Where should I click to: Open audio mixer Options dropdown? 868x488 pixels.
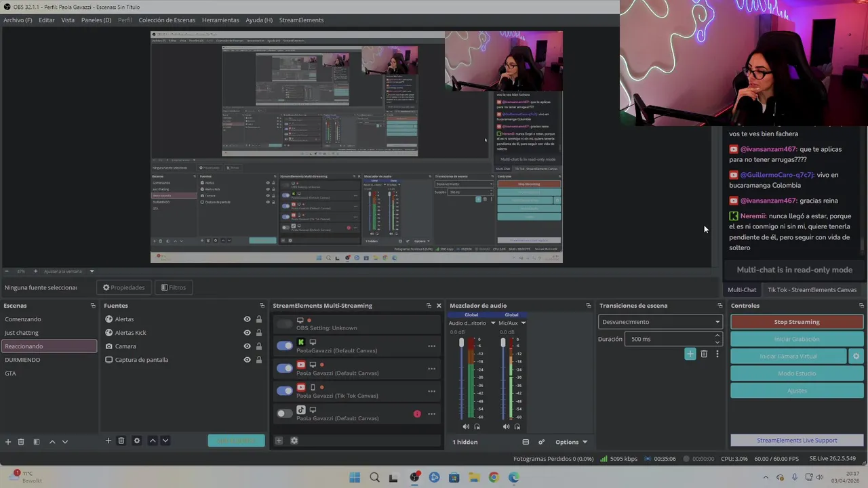(571, 442)
